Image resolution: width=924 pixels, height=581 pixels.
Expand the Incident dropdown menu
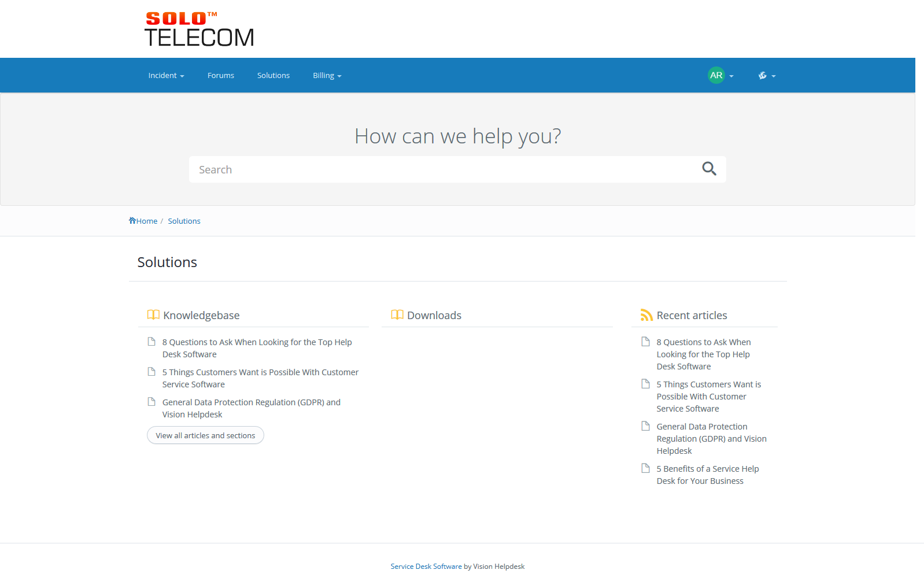tap(166, 76)
